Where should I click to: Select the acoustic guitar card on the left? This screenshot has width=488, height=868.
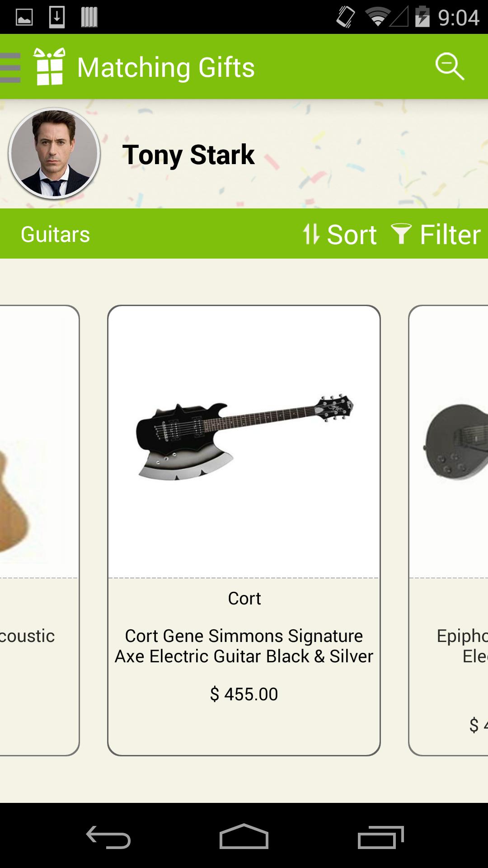[x=39, y=530]
